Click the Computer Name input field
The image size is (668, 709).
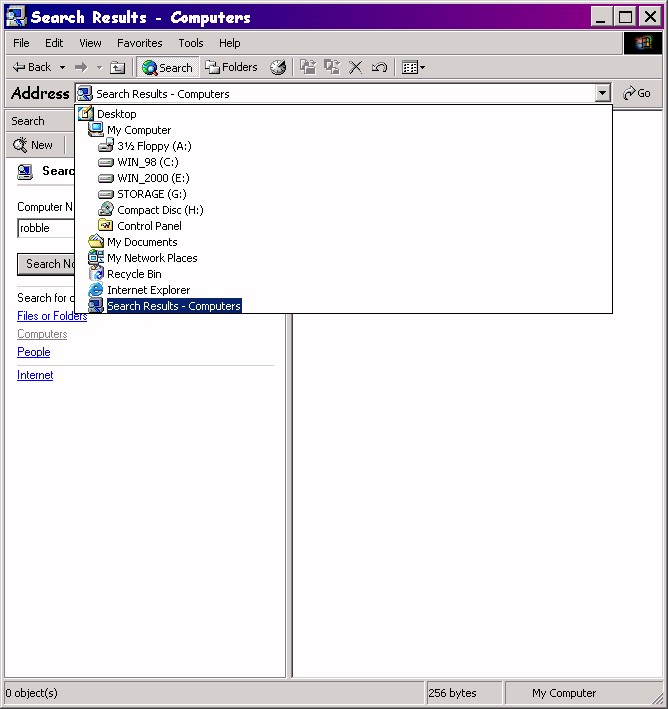pos(46,228)
